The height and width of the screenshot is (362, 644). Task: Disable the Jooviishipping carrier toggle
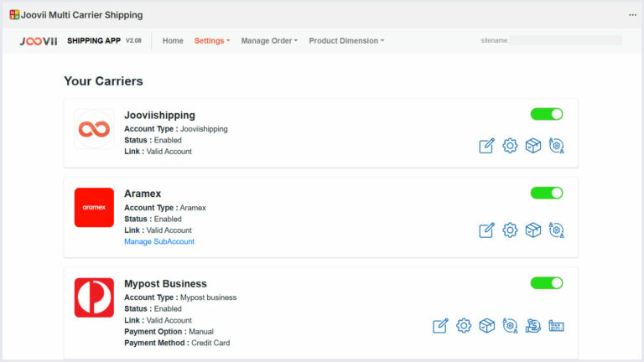(547, 114)
